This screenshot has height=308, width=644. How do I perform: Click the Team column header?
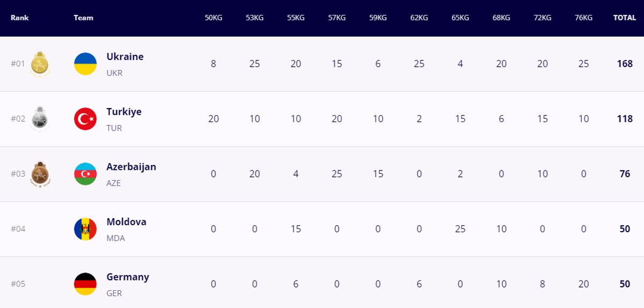83,18
